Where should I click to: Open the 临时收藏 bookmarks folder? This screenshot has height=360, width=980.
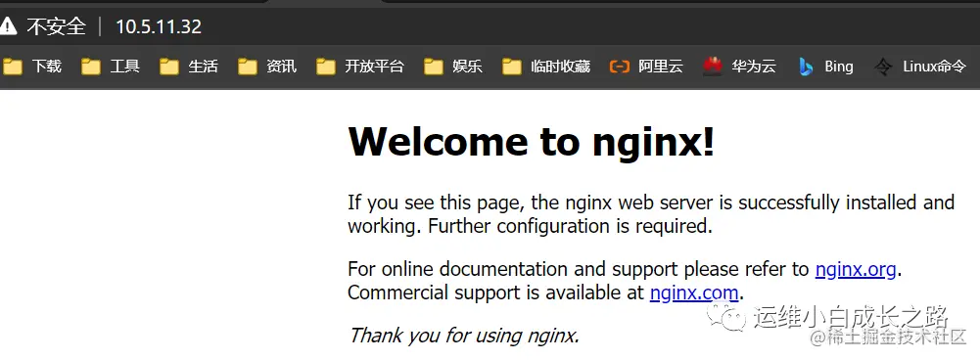click(x=547, y=66)
